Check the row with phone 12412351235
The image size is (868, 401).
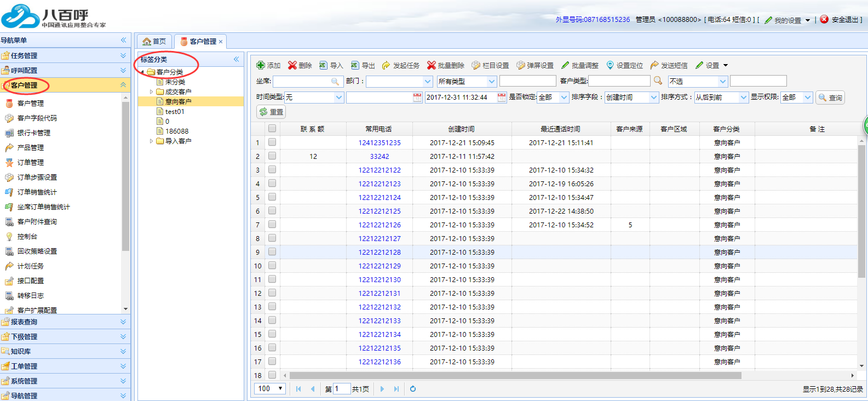(x=272, y=142)
